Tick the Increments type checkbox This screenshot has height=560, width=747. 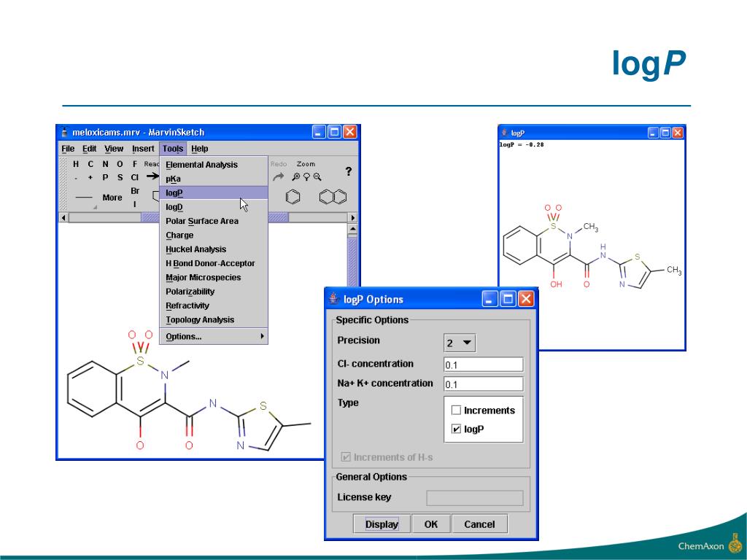coord(456,410)
